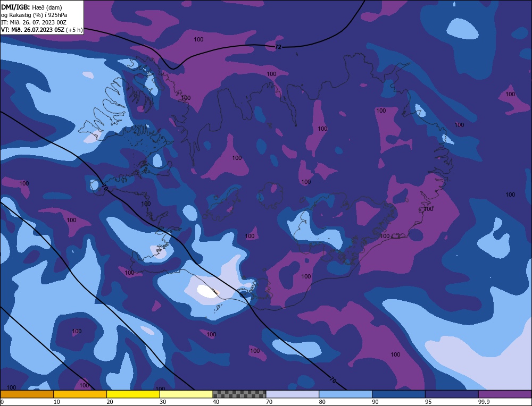Select the pale yellow 30–40 legend swatch
This screenshot has width=532, height=406.
coord(186,394)
